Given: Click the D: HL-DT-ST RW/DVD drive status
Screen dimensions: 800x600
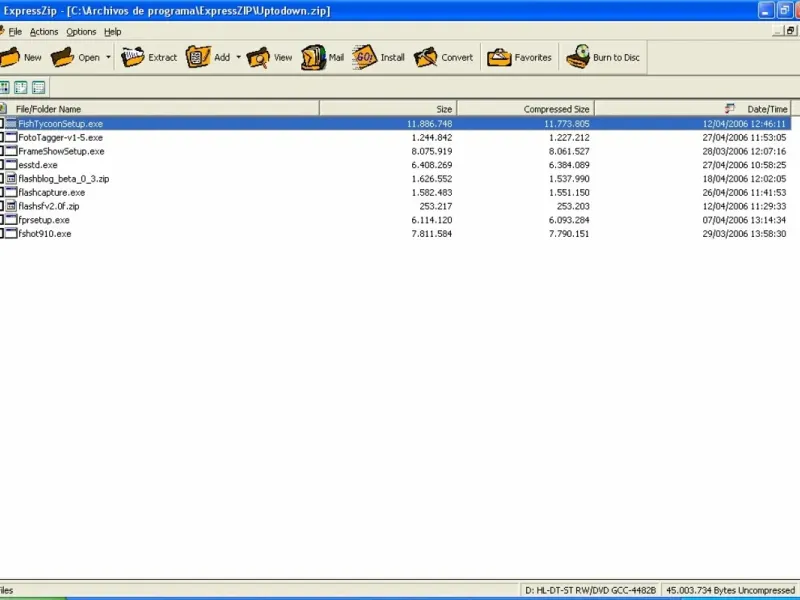Looking at the screenshot, I should (x=590, y=590).
